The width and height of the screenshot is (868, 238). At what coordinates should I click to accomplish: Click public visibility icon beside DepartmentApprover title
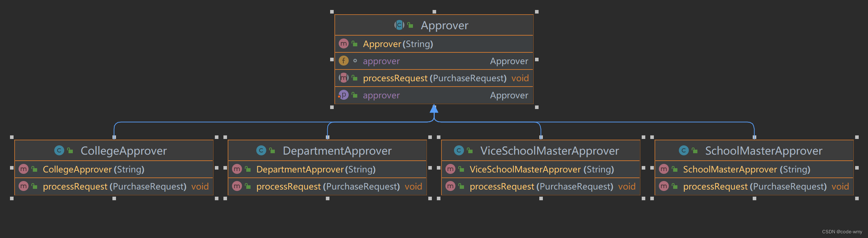(x=272, y=150)
